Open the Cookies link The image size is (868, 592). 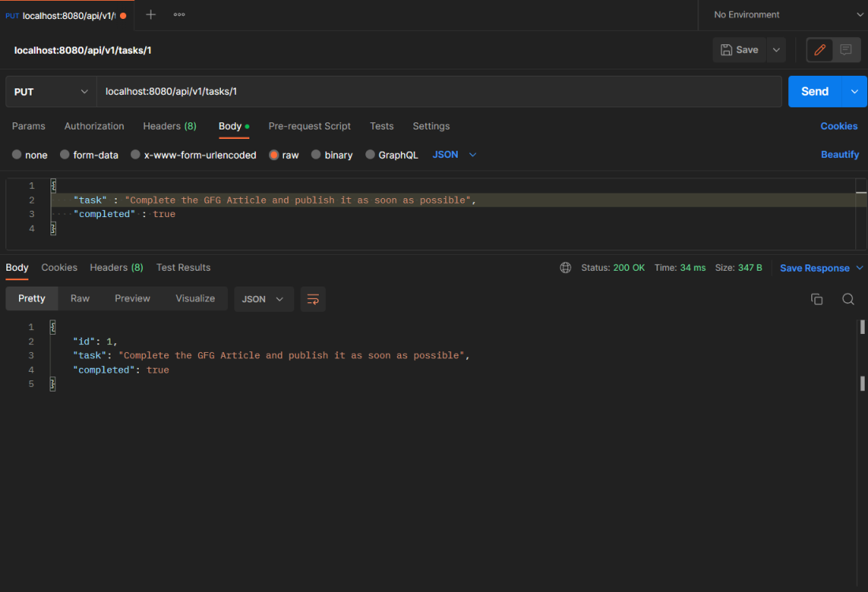(839, 126)
